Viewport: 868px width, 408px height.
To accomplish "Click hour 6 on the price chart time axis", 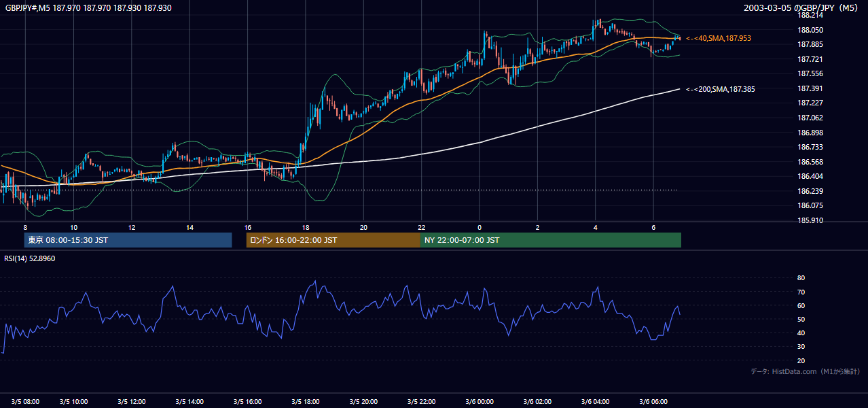I will [653, 228].
